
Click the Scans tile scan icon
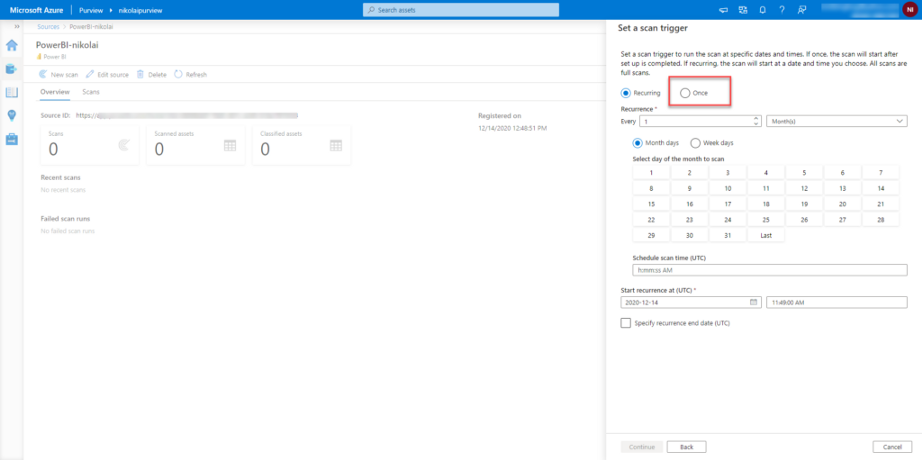click(x=124, y=146)
